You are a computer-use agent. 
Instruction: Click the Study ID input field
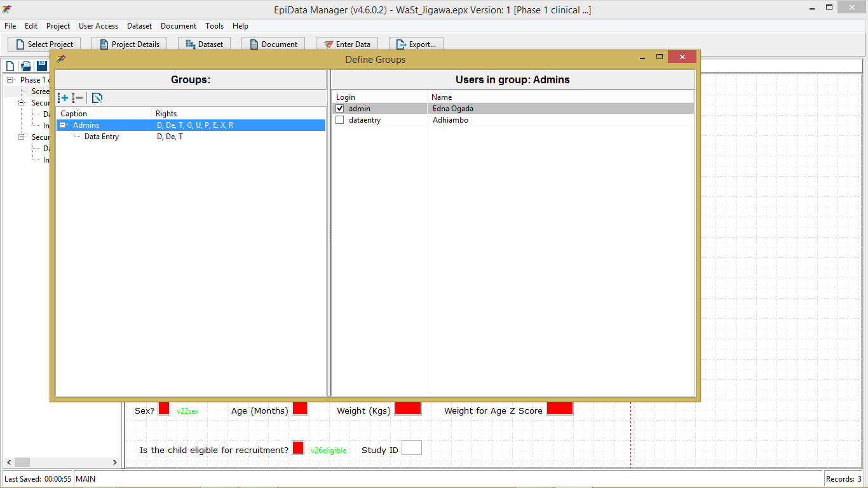click(411, 449)
